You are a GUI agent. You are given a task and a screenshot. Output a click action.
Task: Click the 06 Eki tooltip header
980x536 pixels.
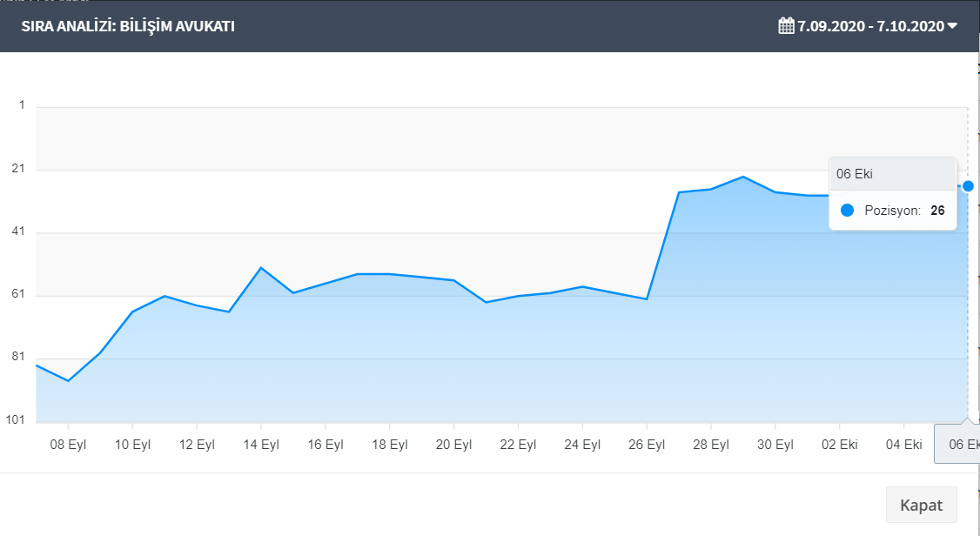pyautogui.click(x=892, y=174)
